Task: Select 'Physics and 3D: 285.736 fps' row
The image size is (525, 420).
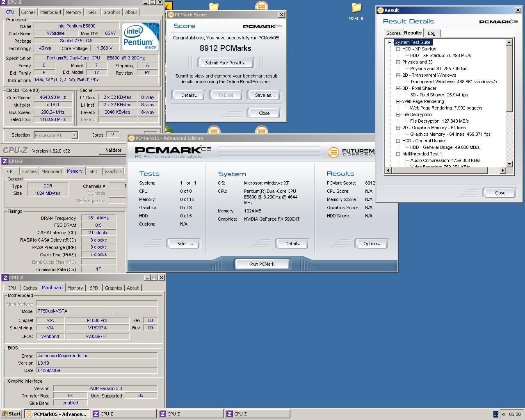Action: click(x=438, y=68)
